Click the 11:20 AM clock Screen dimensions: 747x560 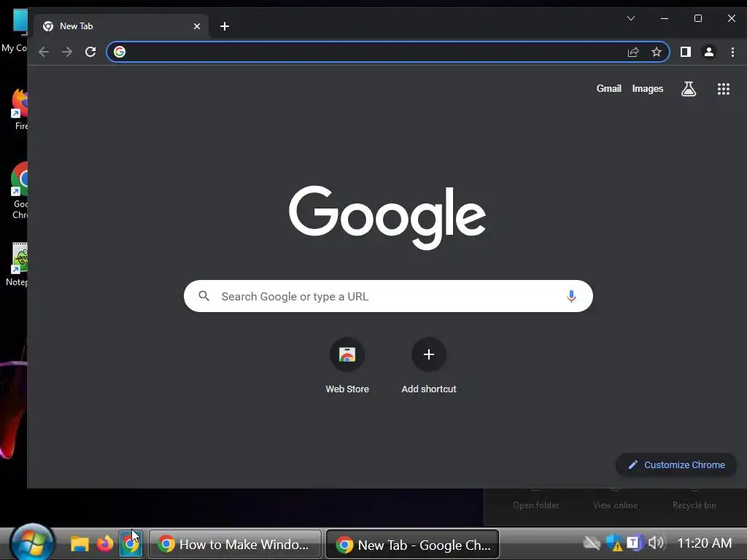705,542
